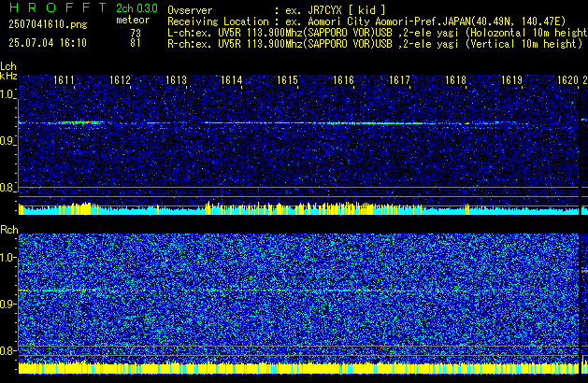Click the Receiving Location line for Aomori City
Screen dimensions: 588x383
366,21
